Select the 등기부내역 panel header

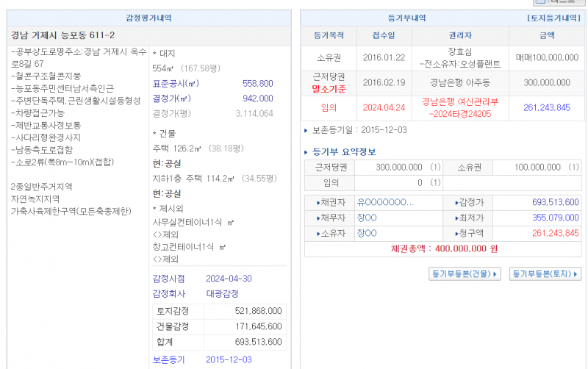[x=406, y=16]
